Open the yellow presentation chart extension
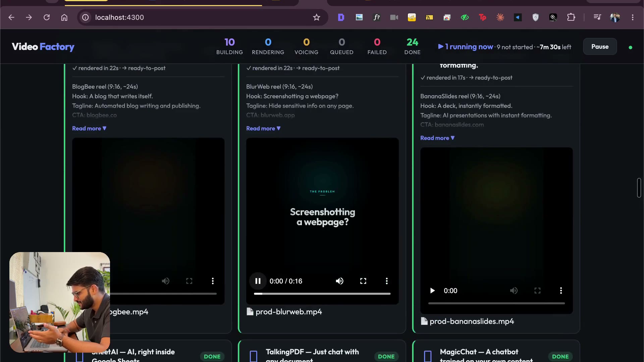The width and height of the screenshot is (644, 362). click(412, 17)
